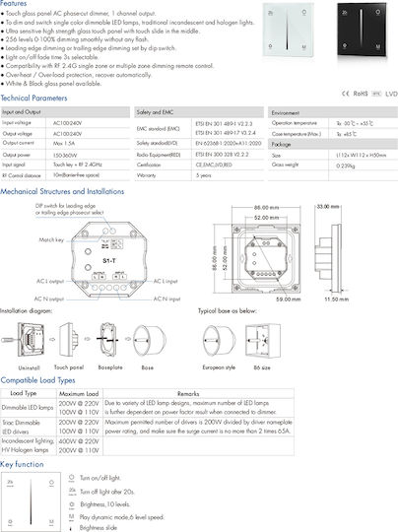The image size is (398, 532).
Task: Click the European style base illustration
Action: (x=219, y=341)
